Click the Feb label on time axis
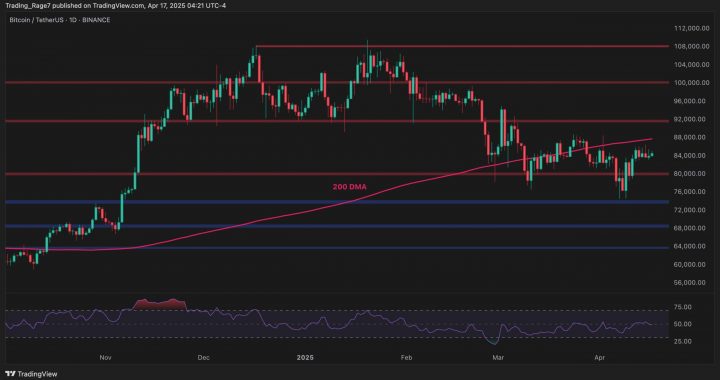The image size is (720, 380). click(405, 357)
